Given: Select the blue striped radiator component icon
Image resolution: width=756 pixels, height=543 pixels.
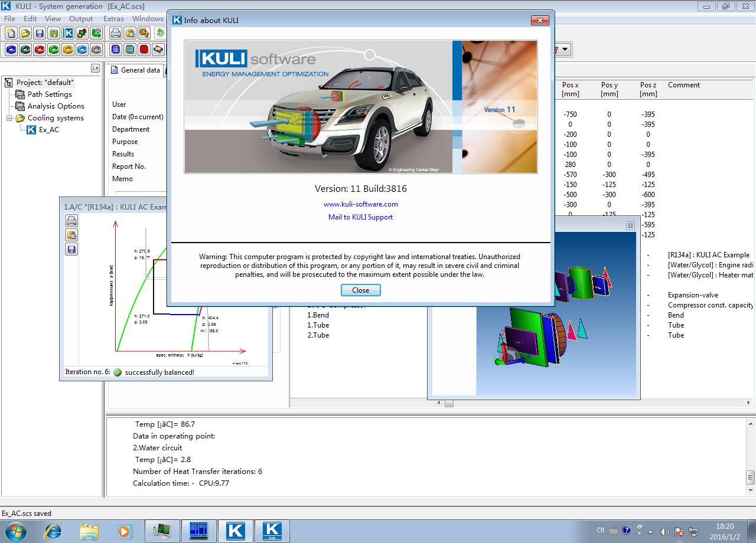Looking at the screenshot, I should pyautogui.click(x=115, y=50).
